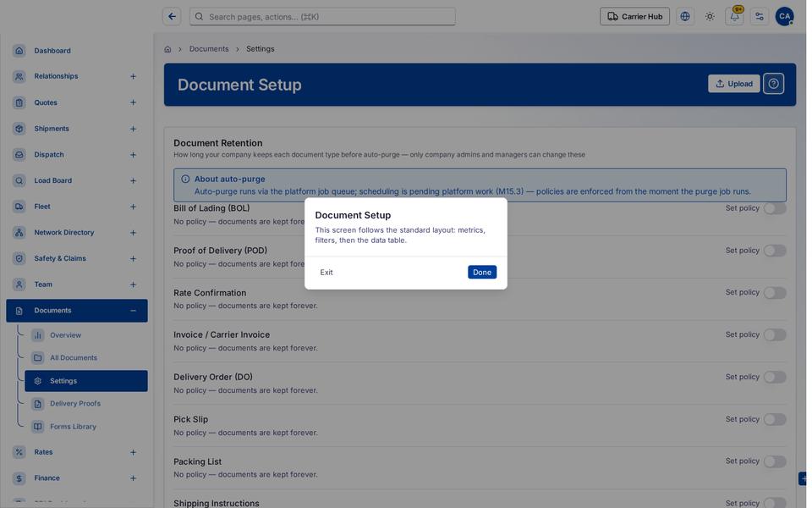Open the Carrier Hub button

pos(634,17)
